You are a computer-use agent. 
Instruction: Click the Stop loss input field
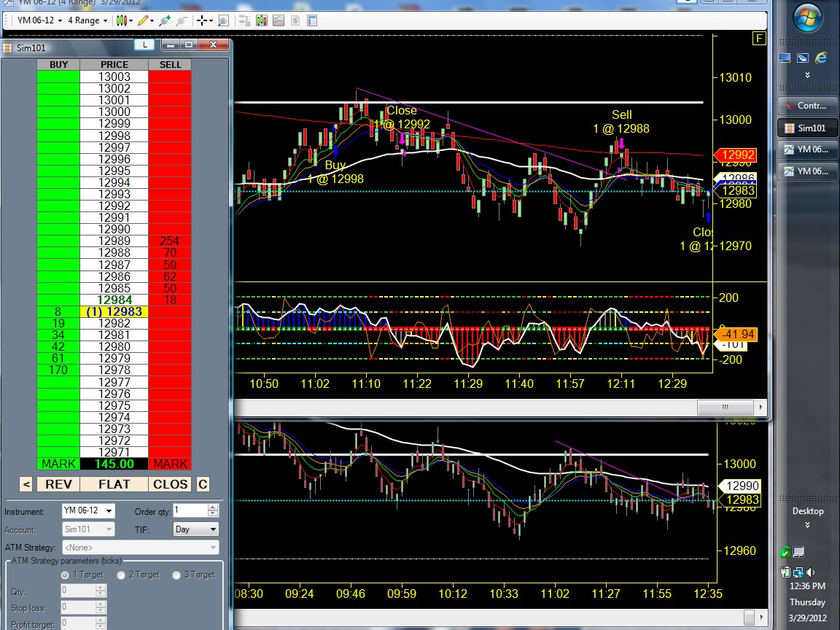[x=78, y=607]
